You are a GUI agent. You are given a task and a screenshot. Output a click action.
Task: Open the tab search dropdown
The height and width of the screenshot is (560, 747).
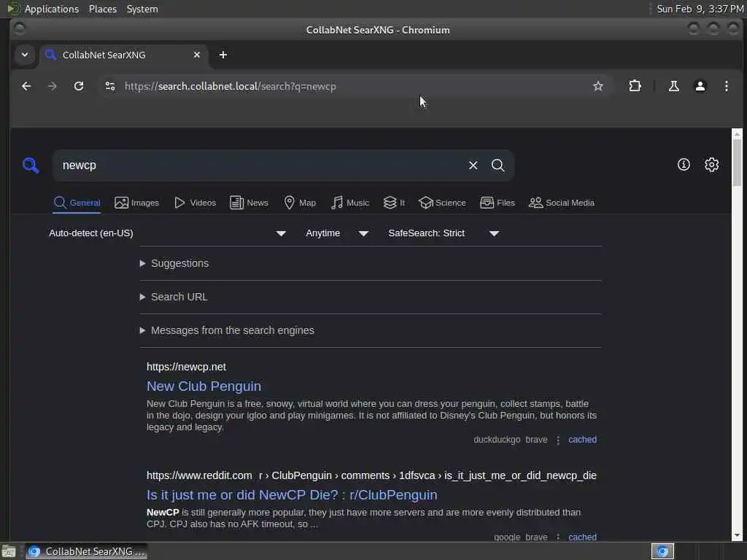25,55
